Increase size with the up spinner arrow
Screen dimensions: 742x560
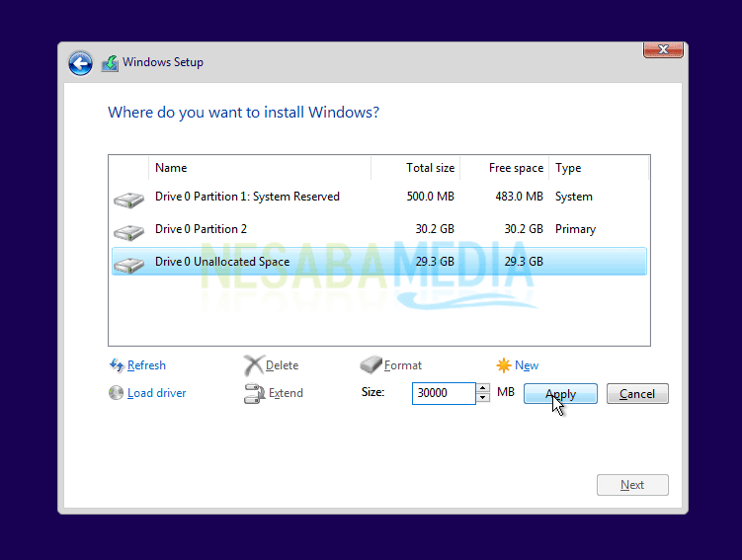pos(483,388)
